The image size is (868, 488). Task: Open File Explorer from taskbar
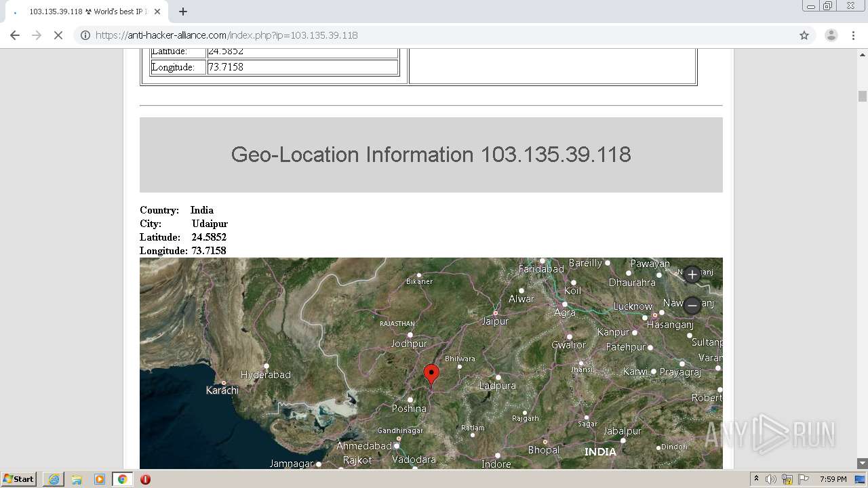(77, 479)
